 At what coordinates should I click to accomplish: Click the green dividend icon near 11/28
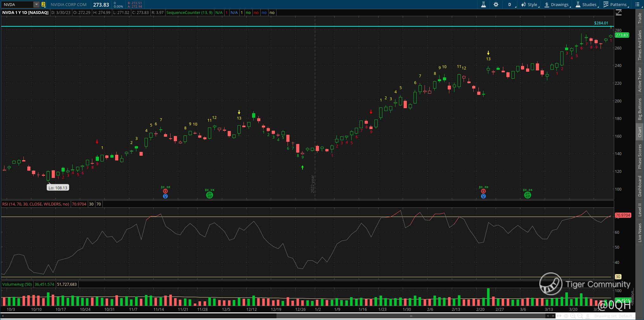tap(210, 195)
